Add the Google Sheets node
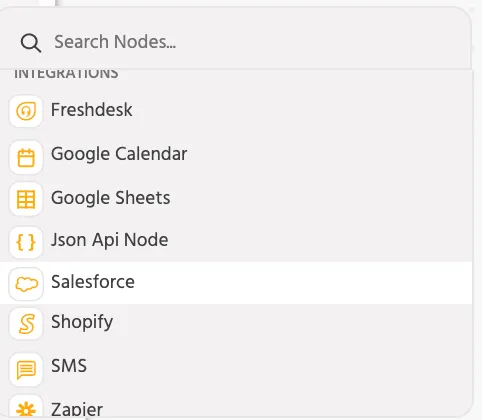The height and width of the screenshot is (420, 482). [x=110, y=198]
